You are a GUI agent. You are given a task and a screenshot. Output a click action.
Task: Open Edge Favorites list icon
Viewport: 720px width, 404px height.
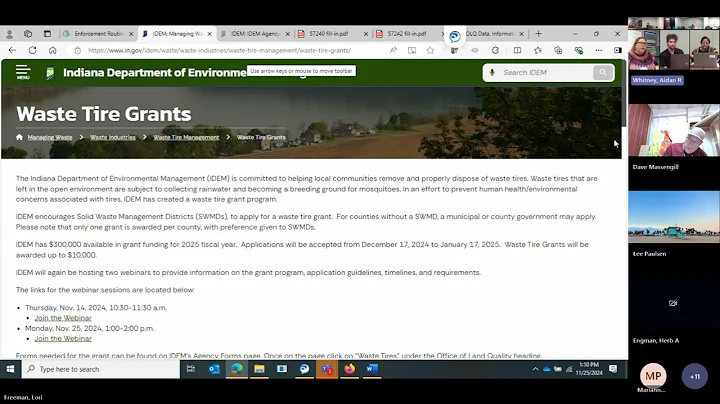tap(538, 50)
